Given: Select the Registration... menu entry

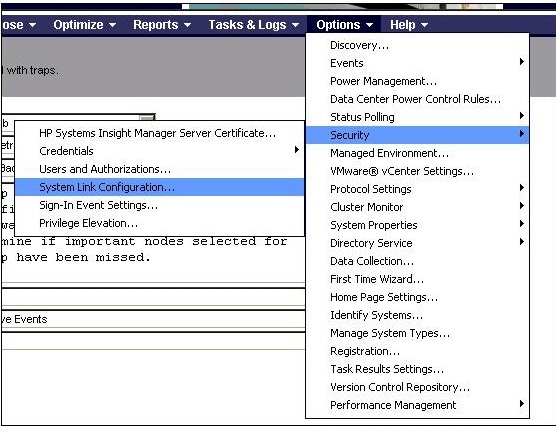Looking at the screenshot, I should tap(417, 351).
